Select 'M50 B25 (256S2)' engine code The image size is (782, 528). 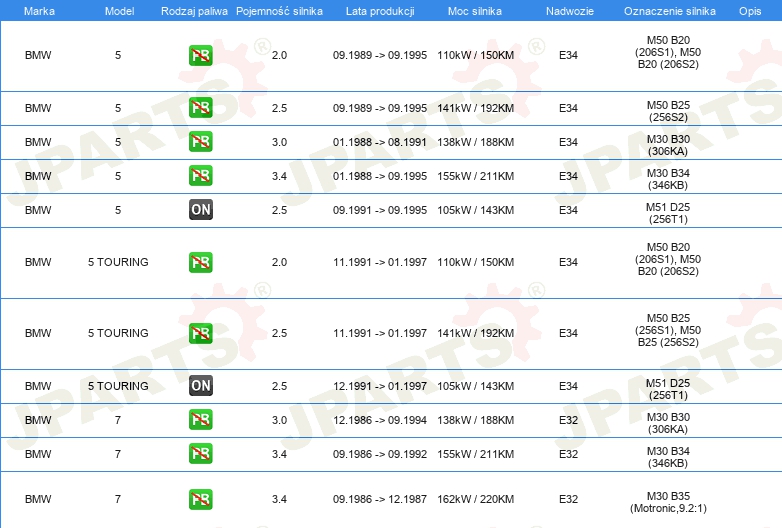(x=668, y=111)
